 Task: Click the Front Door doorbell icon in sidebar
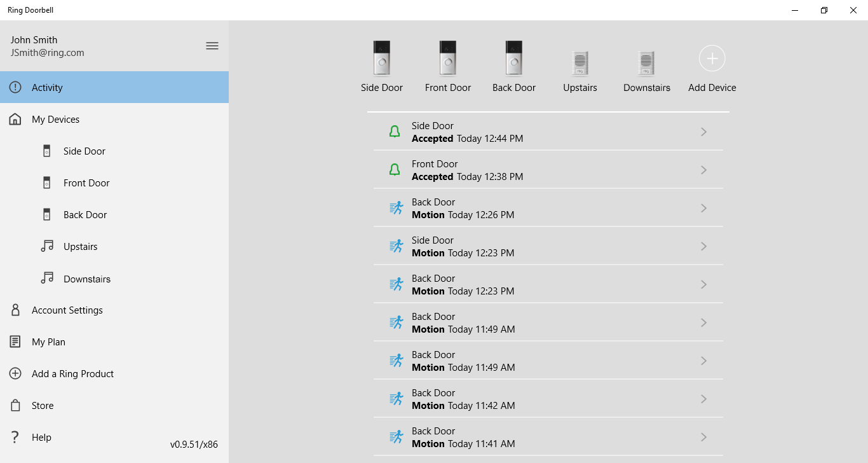[46, 183]
